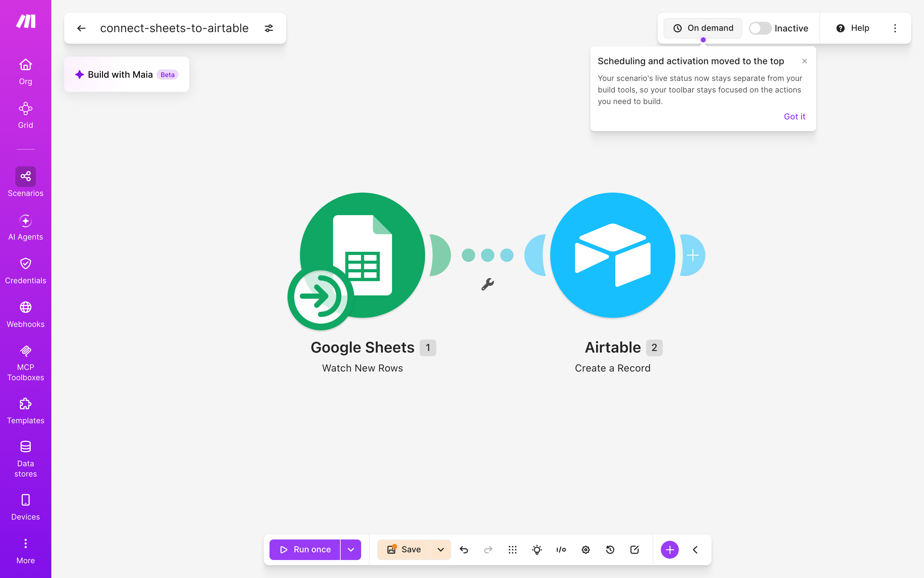The height and width of the screenshot is (578, 924).
Task: Open AI Agents section
Action: click(26, 227)
